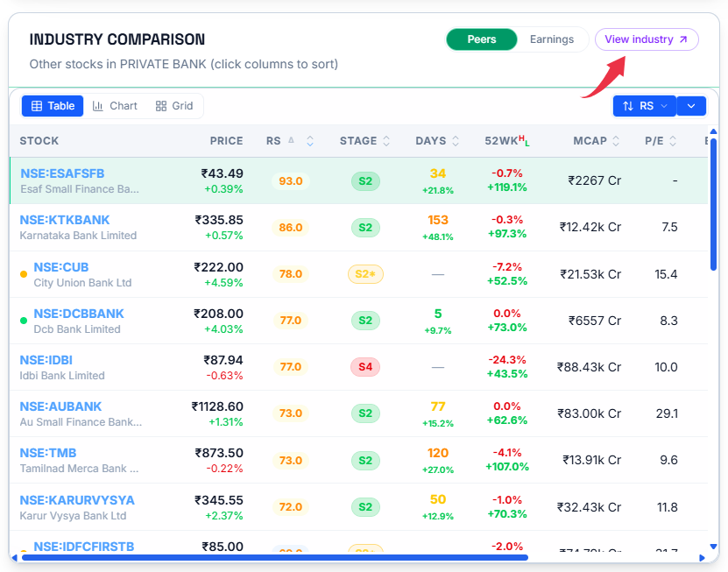728x572 pixels.
Task: Open NSE:DCBBANK stock link
Action: (79, 314)
